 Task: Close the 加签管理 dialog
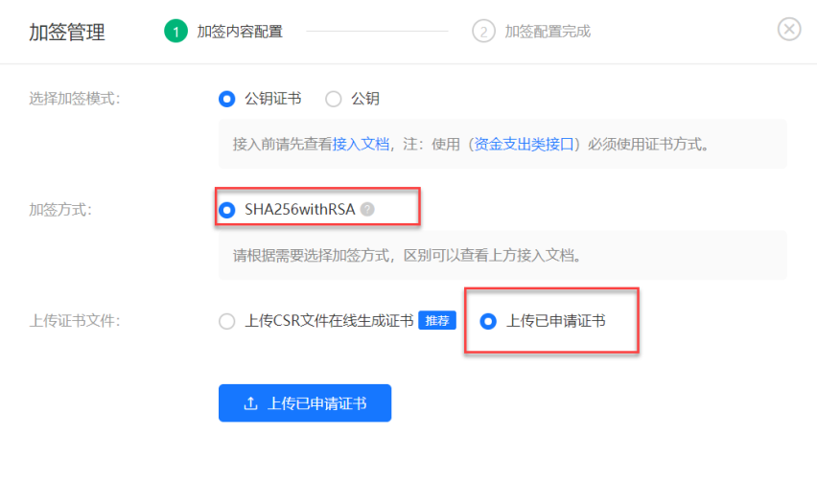point(789,29)
